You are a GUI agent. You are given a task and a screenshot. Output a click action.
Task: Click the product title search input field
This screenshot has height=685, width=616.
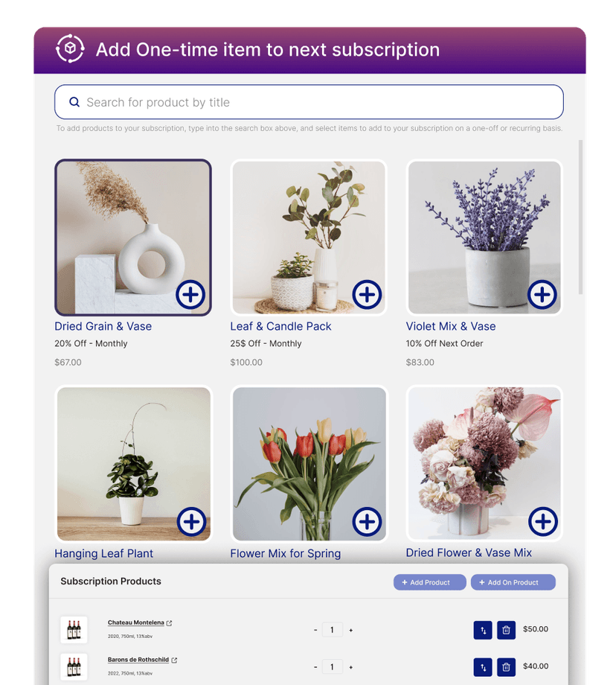[308, 102]
